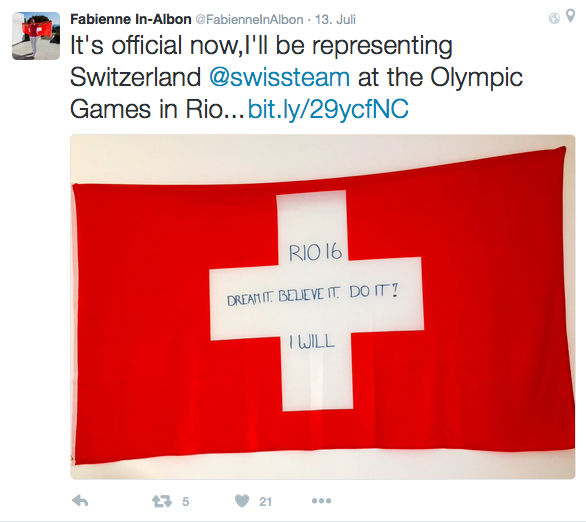
Task: Open the three-dot more options menu
Action: 321,501
